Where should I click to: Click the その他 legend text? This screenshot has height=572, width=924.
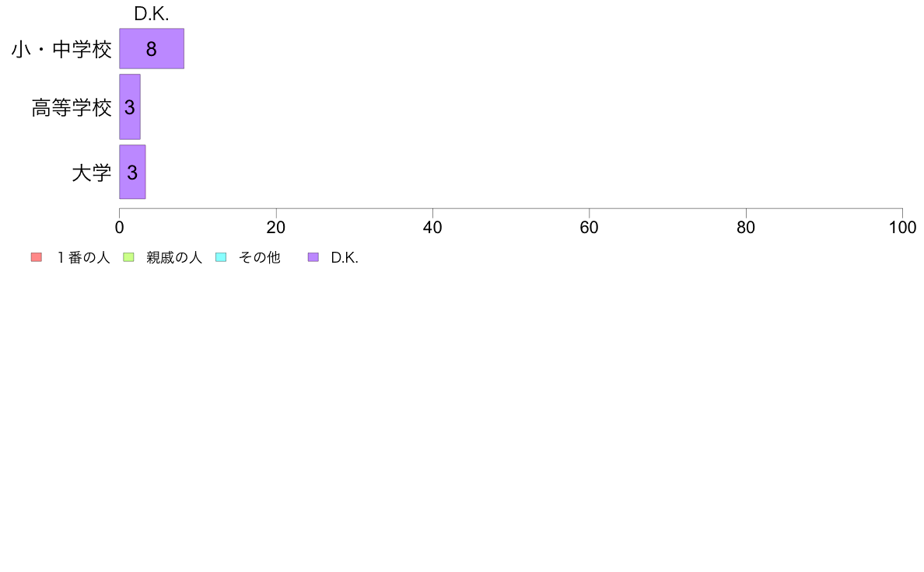point(259,257)
